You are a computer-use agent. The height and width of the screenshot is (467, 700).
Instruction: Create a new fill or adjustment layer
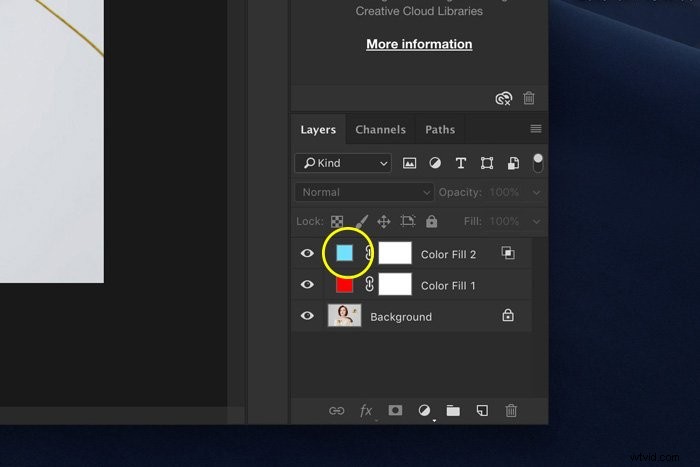click(x=424, y=410)
